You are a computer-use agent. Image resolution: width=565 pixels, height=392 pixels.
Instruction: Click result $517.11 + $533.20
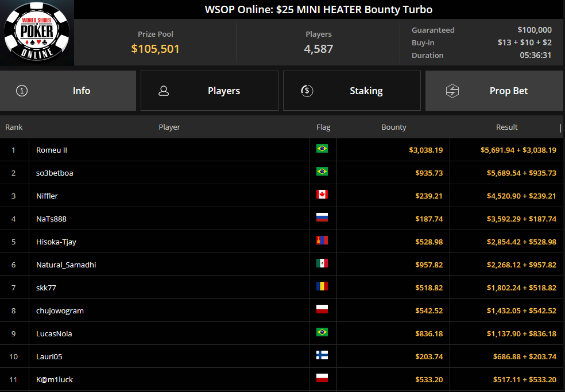525,379
